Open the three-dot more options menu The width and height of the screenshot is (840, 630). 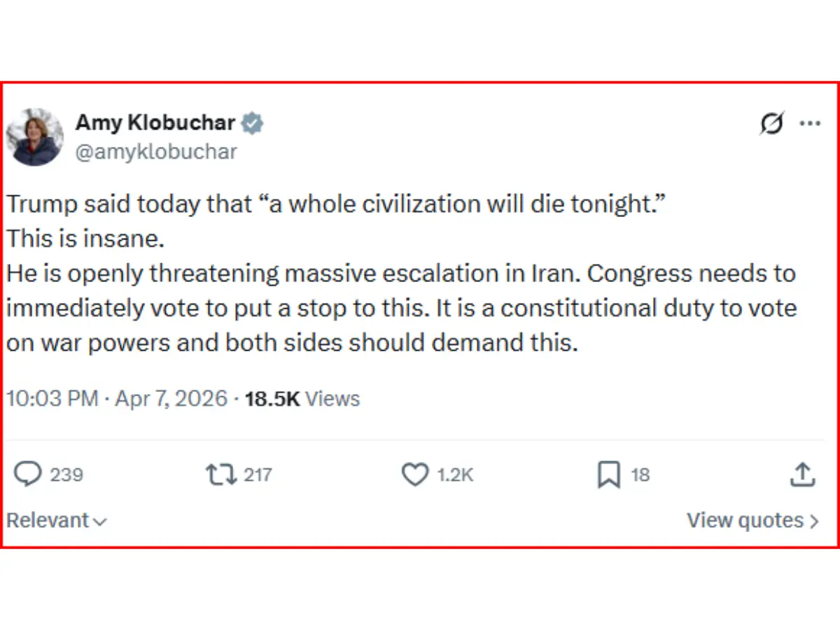(x=810, y=124)
